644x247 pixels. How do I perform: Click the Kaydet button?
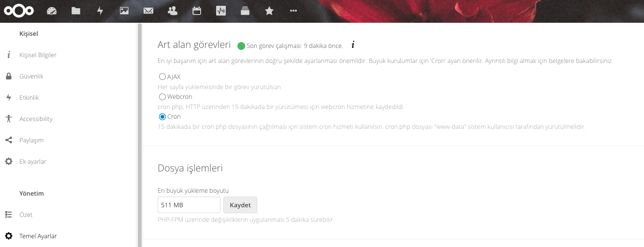click(x=240, y=205)
